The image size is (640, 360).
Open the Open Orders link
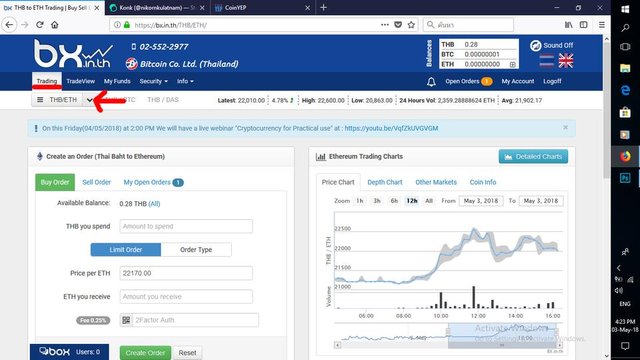[x=469, y=82]
